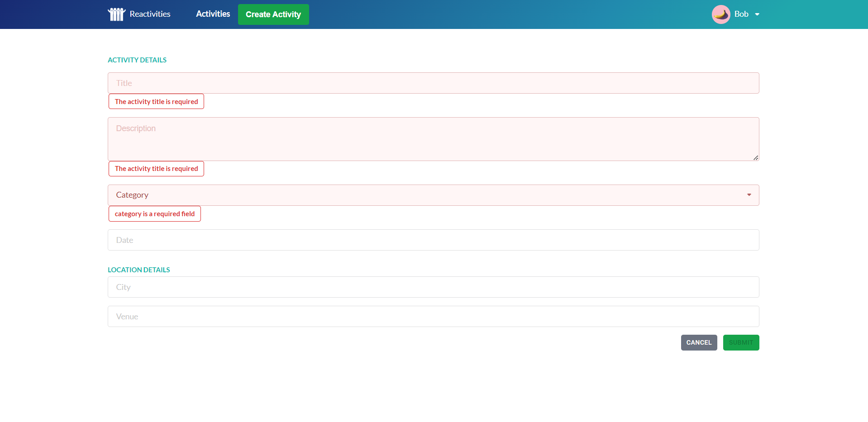Click the error message under Description field
This screenshot has width=868, height=422.
tap(156, 169)
